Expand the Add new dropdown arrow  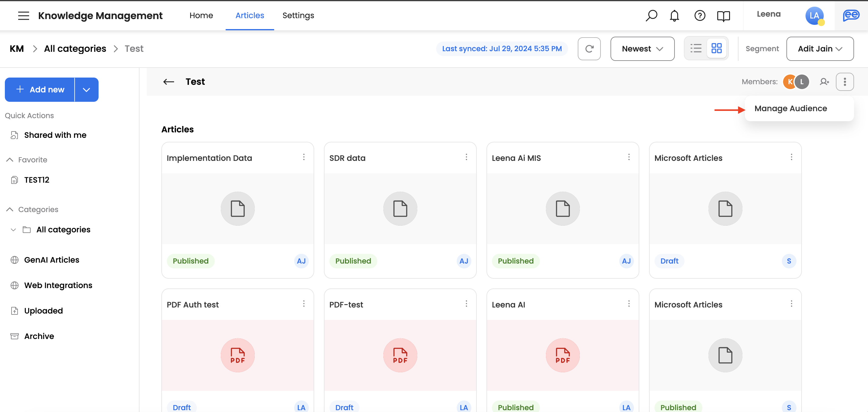(x=86, y=90)
